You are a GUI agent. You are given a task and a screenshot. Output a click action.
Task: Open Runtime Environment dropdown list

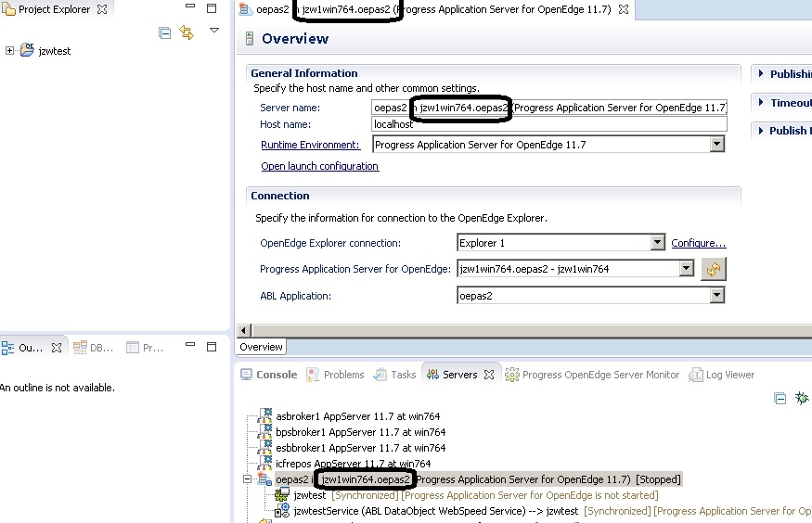pos(716,145)
